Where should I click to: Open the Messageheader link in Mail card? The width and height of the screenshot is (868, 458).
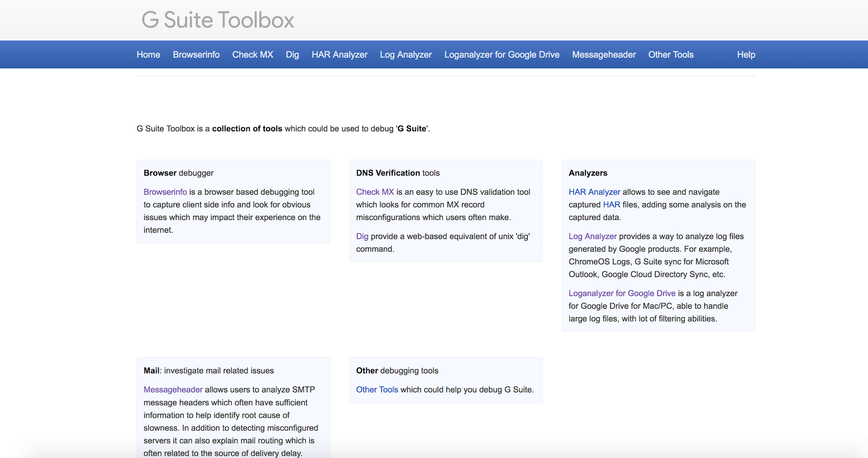(x=173, y=390)
